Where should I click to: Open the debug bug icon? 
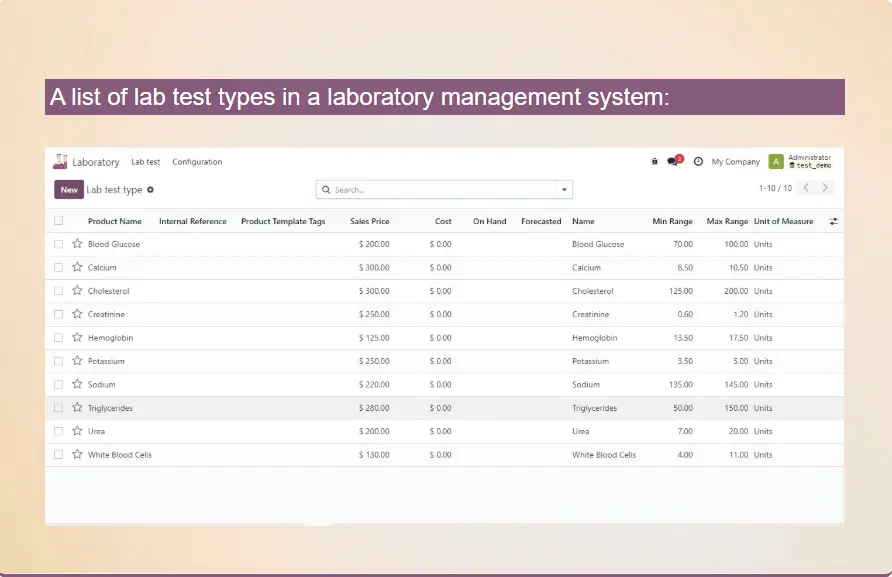(654, 161)
